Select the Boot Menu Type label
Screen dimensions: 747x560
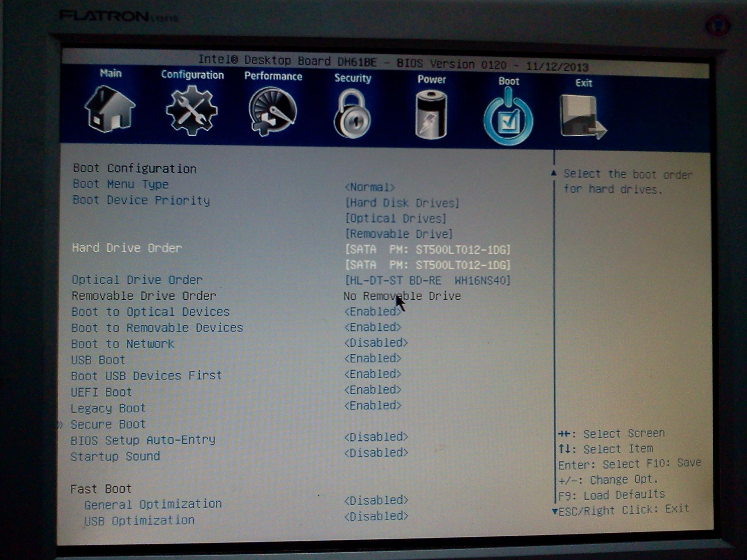[121, 184]
